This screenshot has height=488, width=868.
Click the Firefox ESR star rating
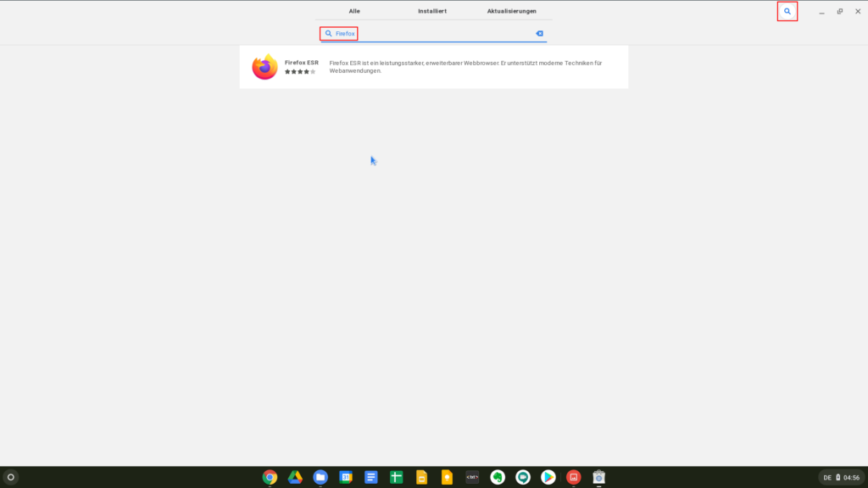[300, 72]
